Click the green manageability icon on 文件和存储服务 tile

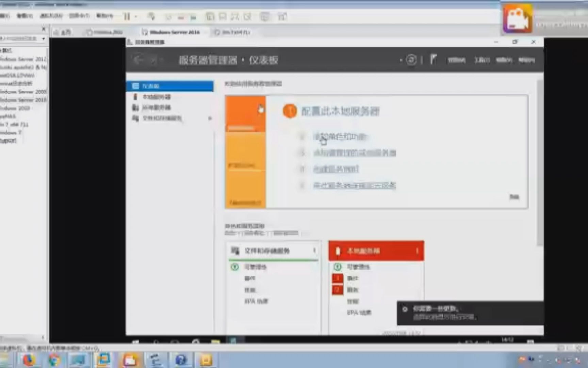point(234,267)
